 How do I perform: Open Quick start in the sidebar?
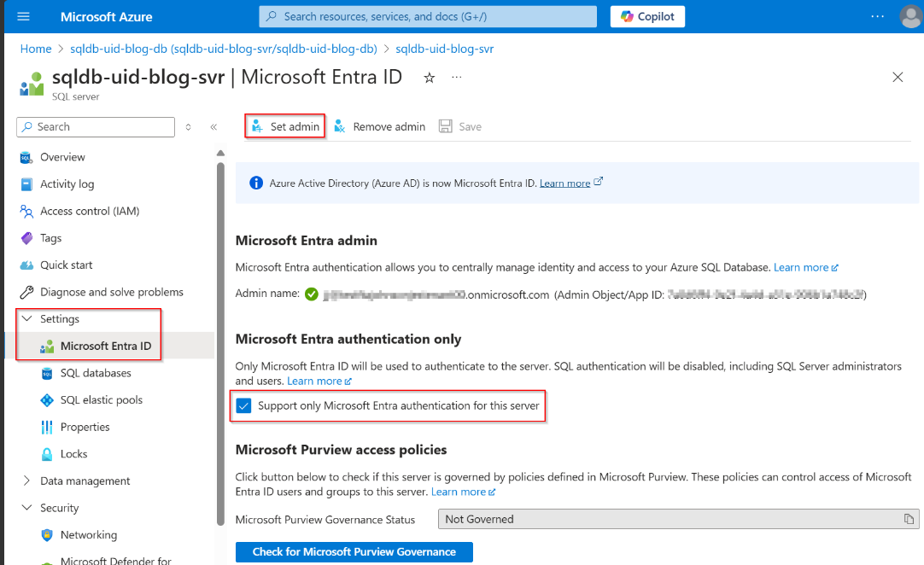pos(66,265)
